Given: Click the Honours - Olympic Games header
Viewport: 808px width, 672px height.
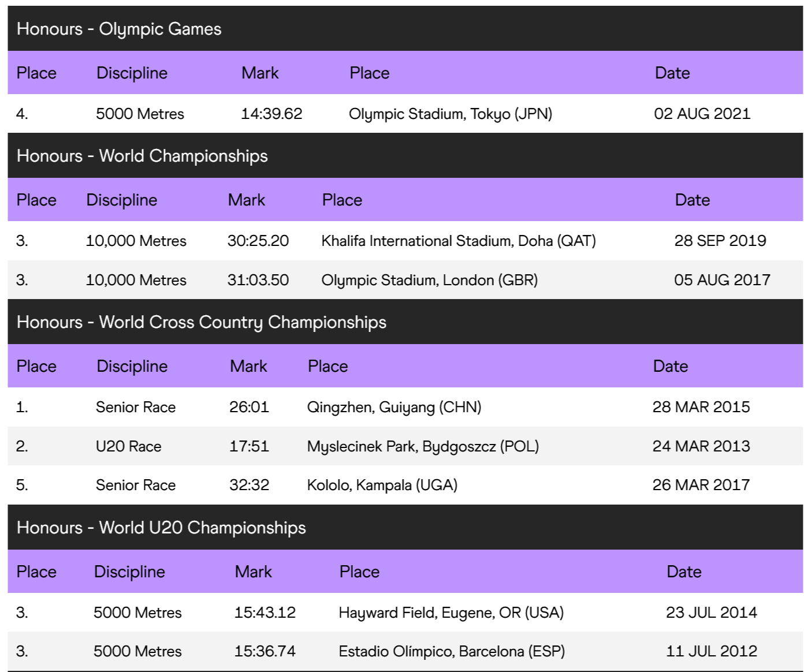Looking at the screenshot, I should pyautogui.click(x=405, y=28).
